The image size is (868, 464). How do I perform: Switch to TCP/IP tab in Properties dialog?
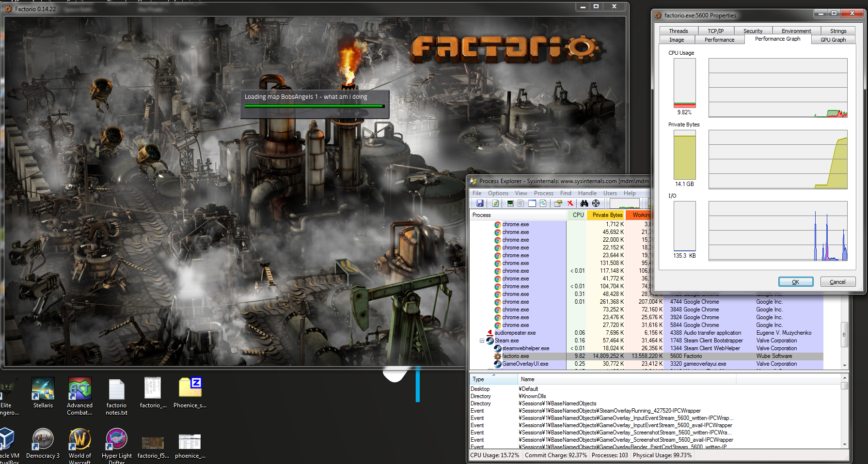point(715,31)
